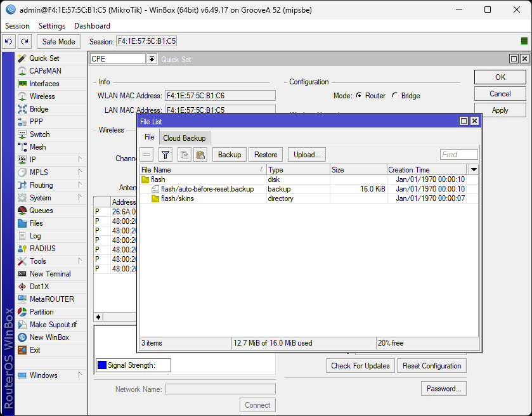532x416 pixels.
Task: Click the Find search field in File List
Action: point(458,155)
